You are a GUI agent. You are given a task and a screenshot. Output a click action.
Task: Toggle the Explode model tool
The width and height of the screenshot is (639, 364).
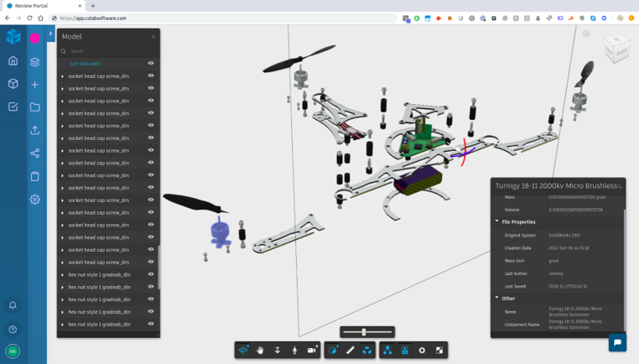click(x=367, y=350)
